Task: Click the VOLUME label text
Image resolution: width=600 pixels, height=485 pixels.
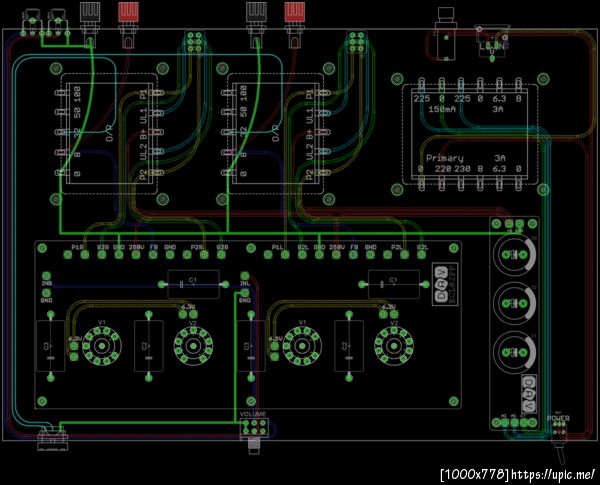Action: click(253, 414)
